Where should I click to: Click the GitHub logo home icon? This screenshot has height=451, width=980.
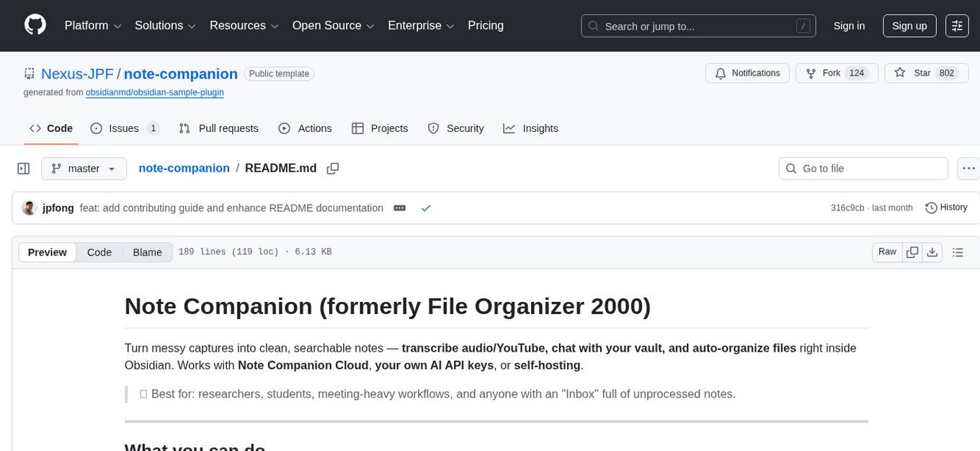click(35, 25)
